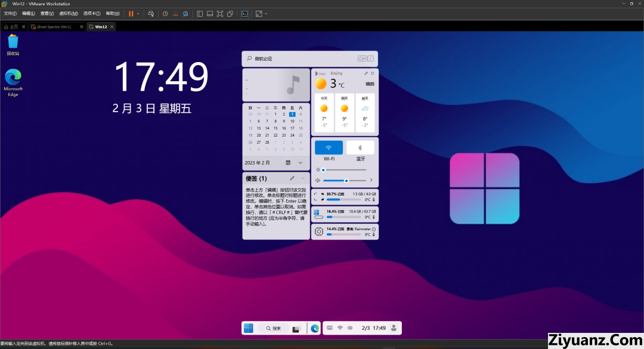Click the refresh icon in the weather widget
Viewport: 644px width, 349px height.
point(373,73)
